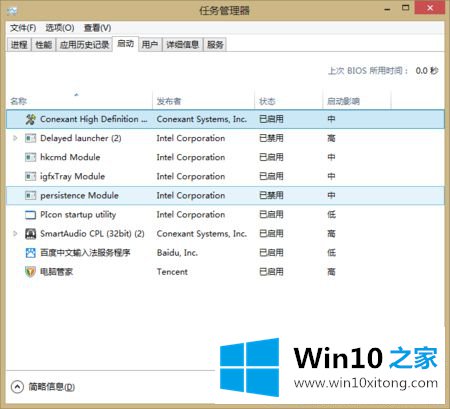Switch to the 应用历史记录 tab
This screenshot has height=409, width=450.
84,45
